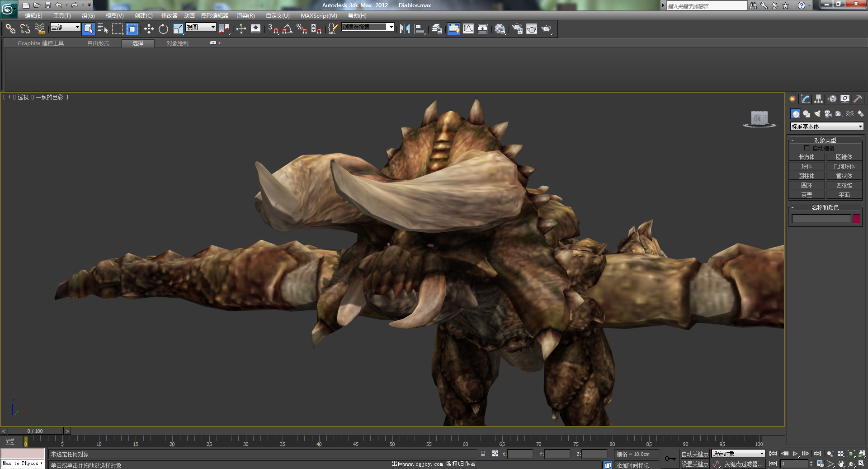Click the 球体 sphere button
This screenshot has height=469, width=868.
tap(807, 166)
